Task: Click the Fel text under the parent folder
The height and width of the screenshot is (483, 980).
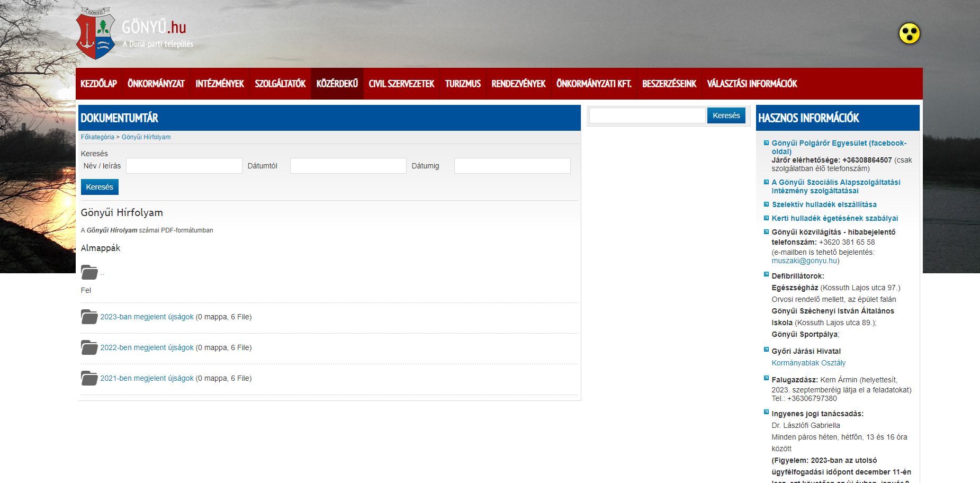Action: [86, 290]
